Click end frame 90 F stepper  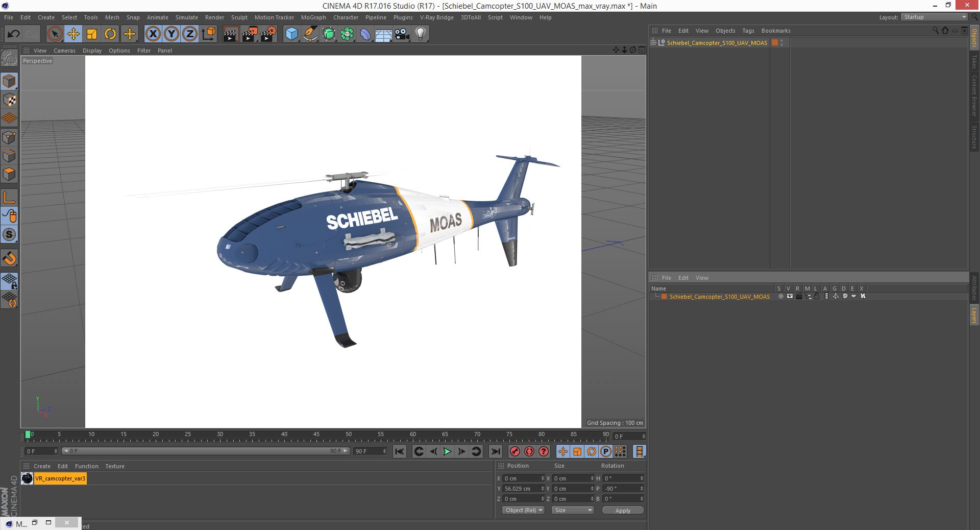pyautogui.click(x=384, y=451)
